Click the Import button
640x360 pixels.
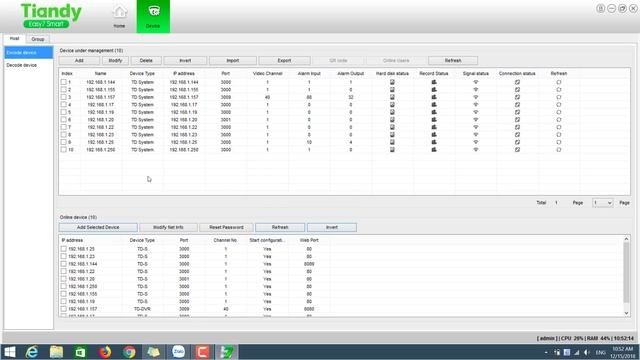click(x=233, y=60)
